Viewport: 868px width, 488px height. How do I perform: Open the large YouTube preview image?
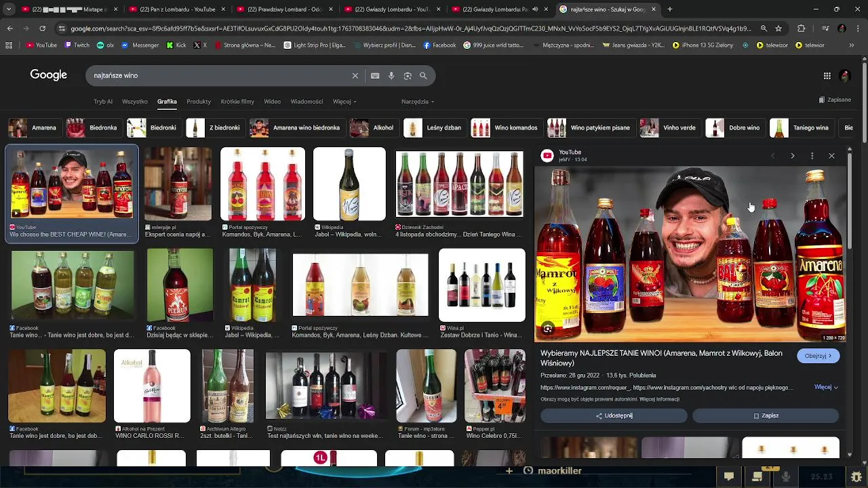tap(690, 254)
